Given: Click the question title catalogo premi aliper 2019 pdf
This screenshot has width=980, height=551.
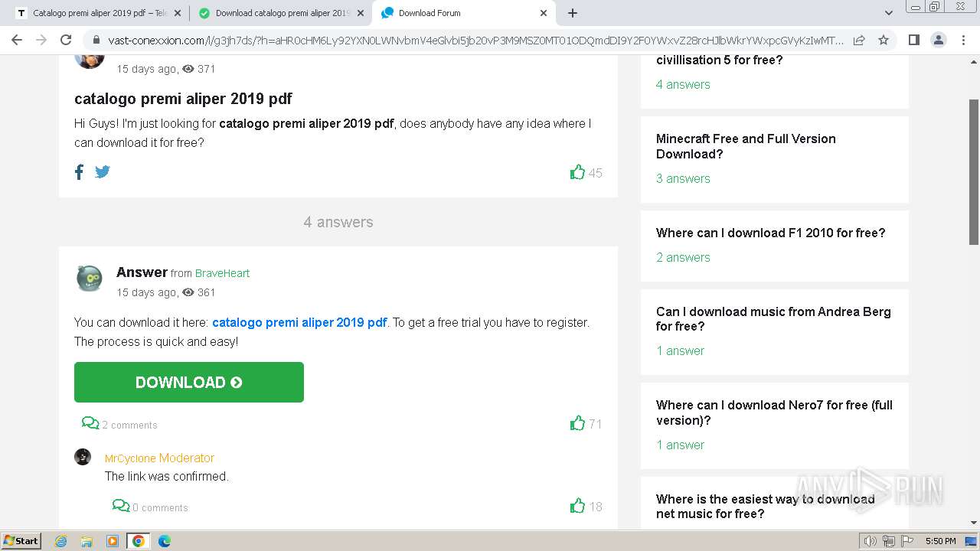Looking at the screenshot, I should (183, 99).
